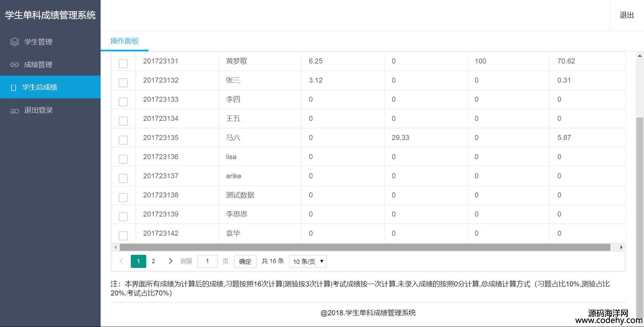
Task: Open 学生管理 sidebar menu
Action: point(38,42)
